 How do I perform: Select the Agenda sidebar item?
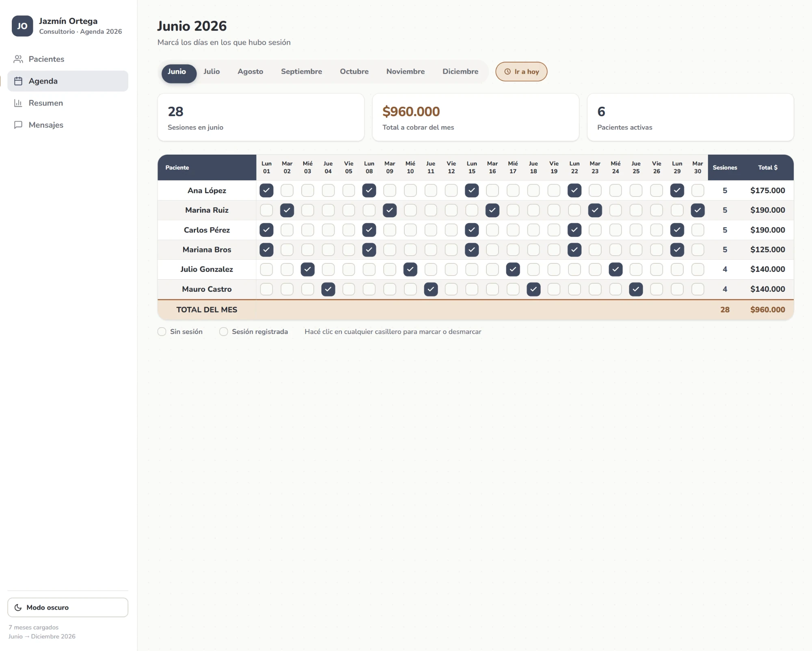(68, 81)
